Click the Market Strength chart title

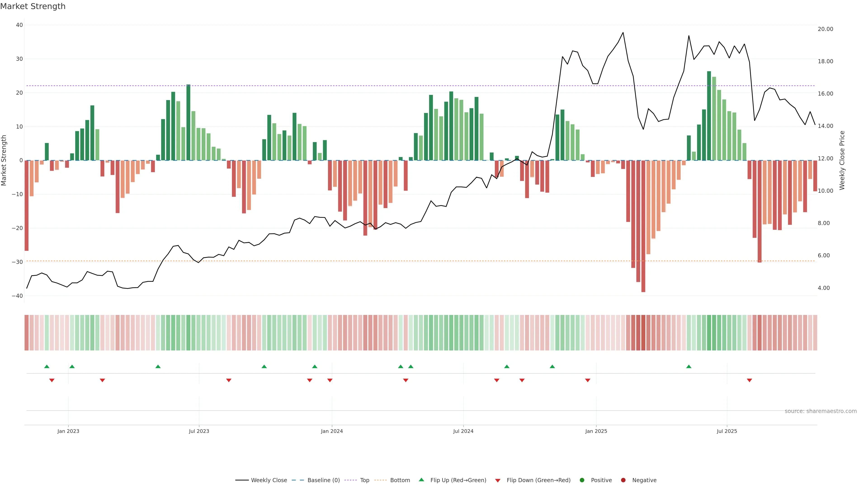click(x=33, y=6)
